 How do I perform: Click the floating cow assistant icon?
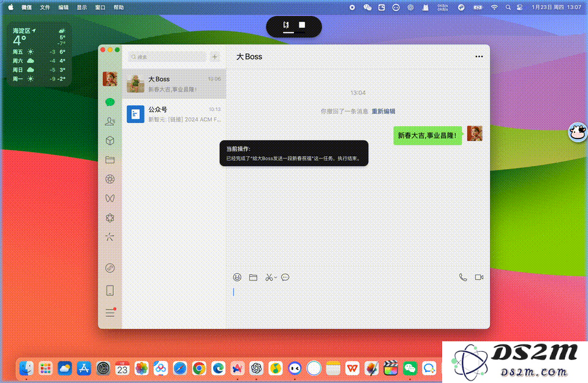pyautogui.click(x=578, y=132)
